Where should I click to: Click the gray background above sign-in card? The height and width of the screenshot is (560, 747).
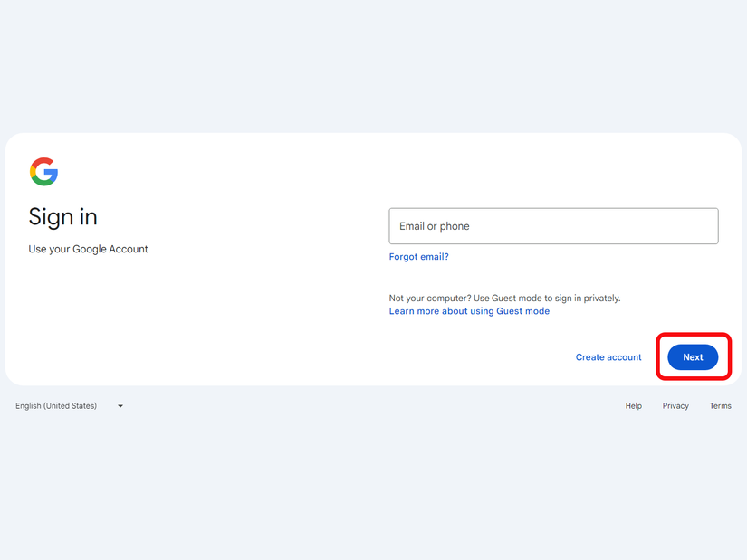click(373, 63)
